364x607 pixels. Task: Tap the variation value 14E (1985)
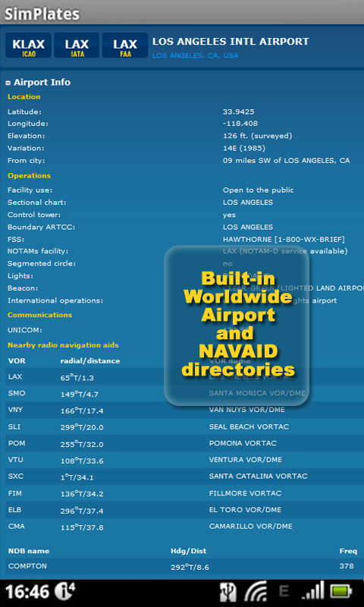[x=244, y=148]
